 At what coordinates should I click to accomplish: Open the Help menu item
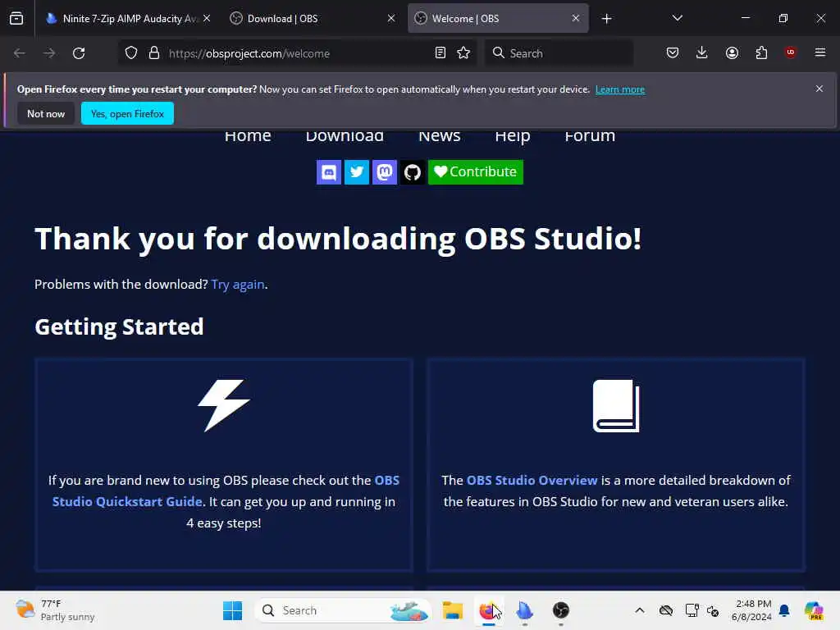513,136
